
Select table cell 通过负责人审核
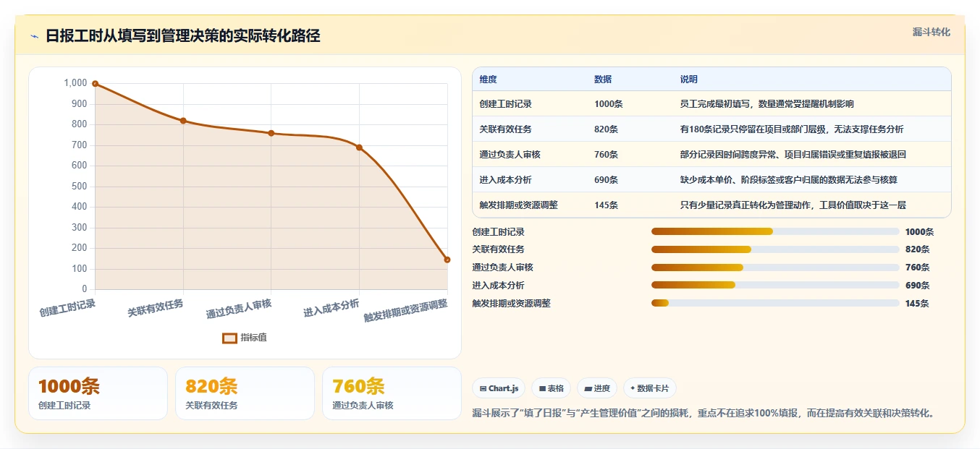(x=510, y=155)
